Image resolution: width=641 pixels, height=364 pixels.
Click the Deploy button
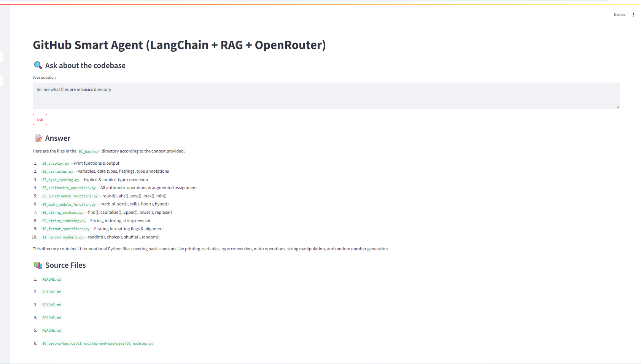[620, 14]
